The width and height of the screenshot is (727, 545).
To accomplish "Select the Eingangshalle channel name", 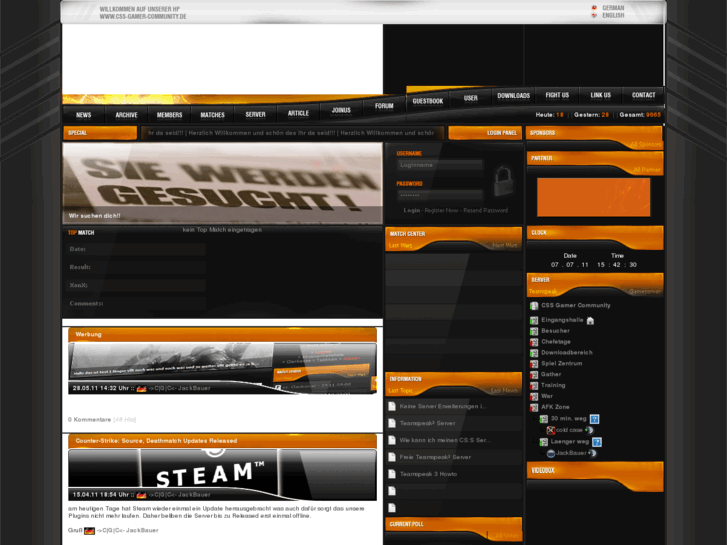I will (562, 320).
